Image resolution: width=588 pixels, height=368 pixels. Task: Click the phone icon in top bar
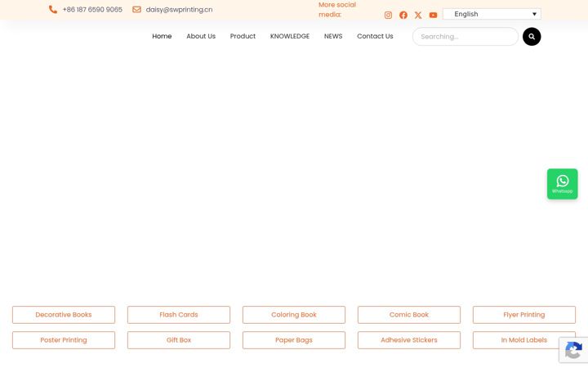click(53, 9)
